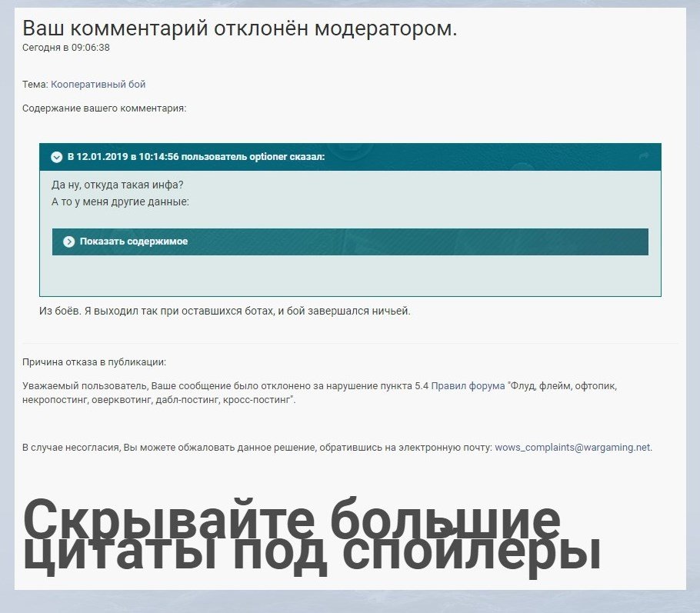Click the wows_complaints@wargaming.net email link
The image size is (700, 613).
pos(572,448)
